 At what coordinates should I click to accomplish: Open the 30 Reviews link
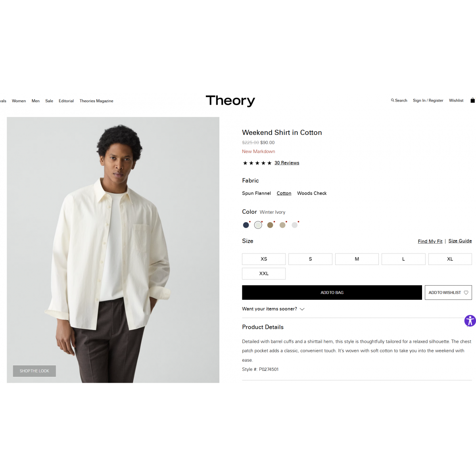287,163
